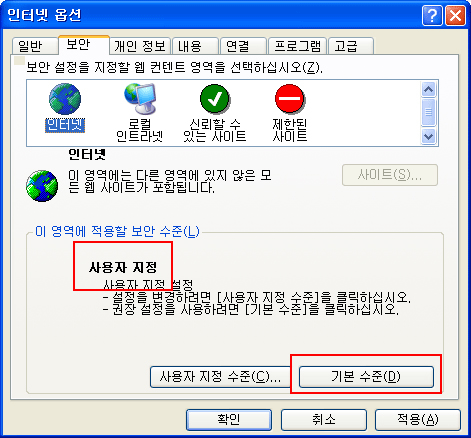The height and width of the screenshot is (438, 471).
Task: Choose the green check 신뢰할 수 있는 사이트 icon
Action: coord(215,99)
